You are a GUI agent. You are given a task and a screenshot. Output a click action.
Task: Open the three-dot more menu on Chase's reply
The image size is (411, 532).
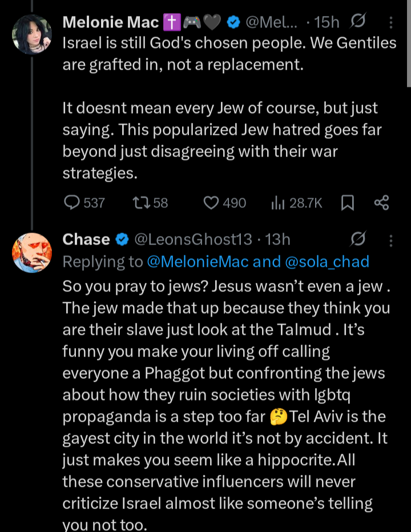(x=391, y=239)
